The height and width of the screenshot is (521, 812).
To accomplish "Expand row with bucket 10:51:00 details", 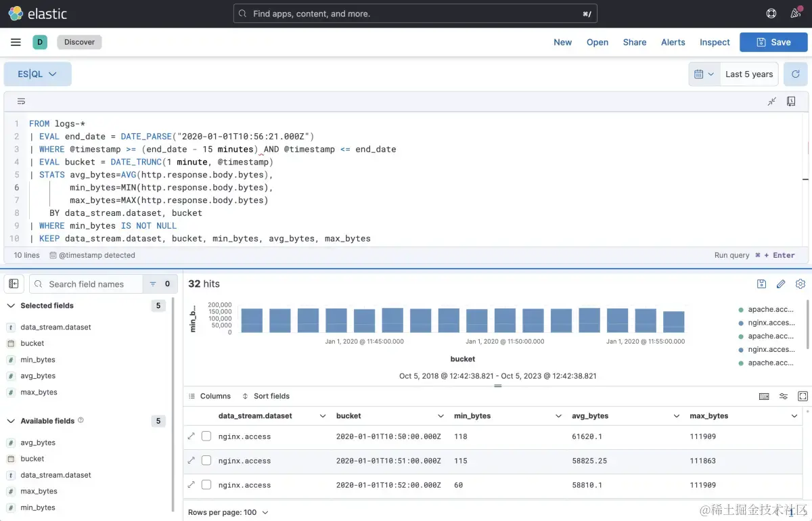I will (x=191, y=460).
